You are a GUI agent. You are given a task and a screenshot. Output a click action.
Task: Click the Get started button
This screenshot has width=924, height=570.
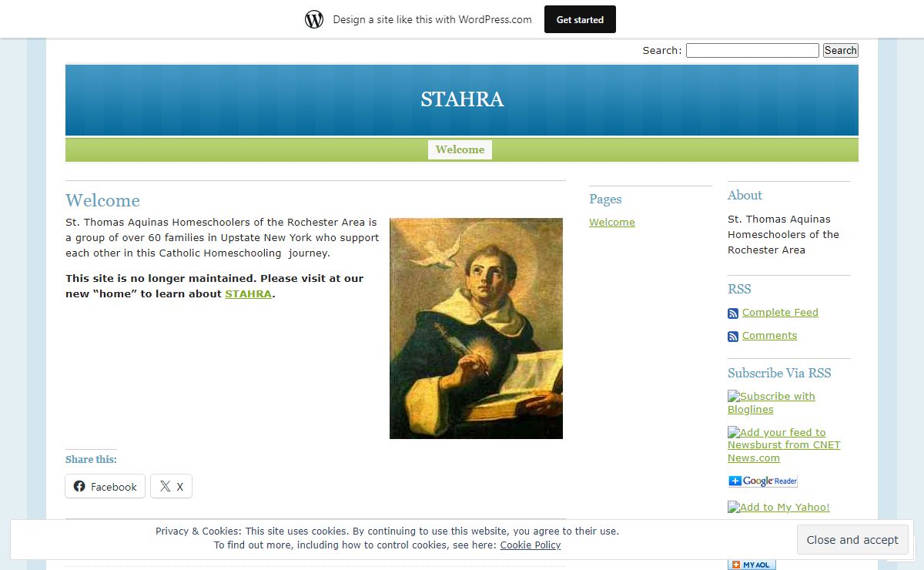(580, 19)
